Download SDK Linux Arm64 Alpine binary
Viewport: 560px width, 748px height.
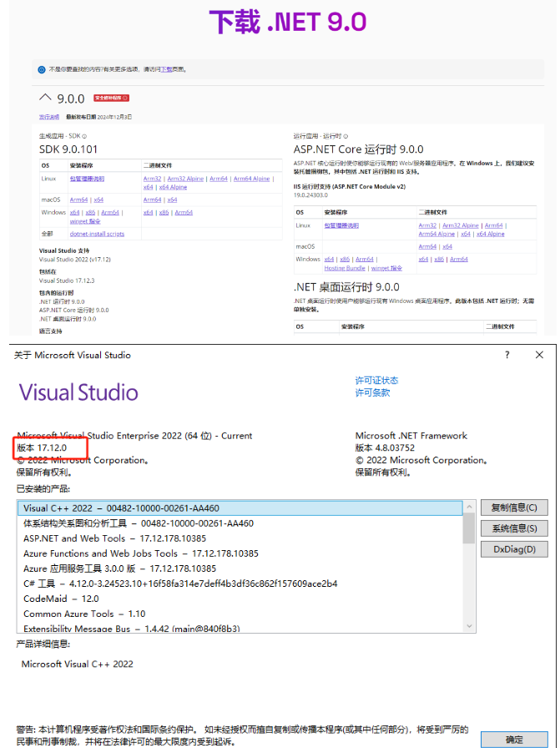pos(251,179)
